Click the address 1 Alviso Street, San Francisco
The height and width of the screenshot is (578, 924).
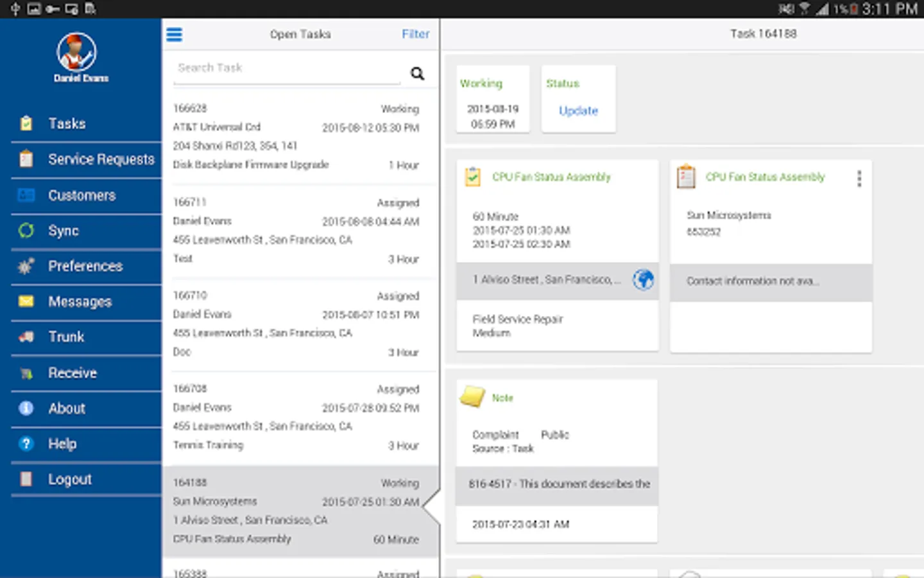click(x=547, y=280)
